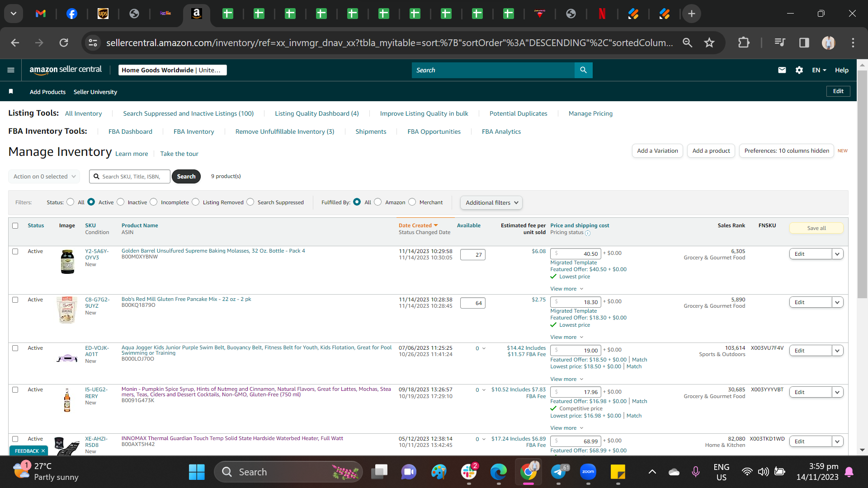
Task: Expand the Additional filters dropdown
Action: pyautogui.click(x=491, y=202)
